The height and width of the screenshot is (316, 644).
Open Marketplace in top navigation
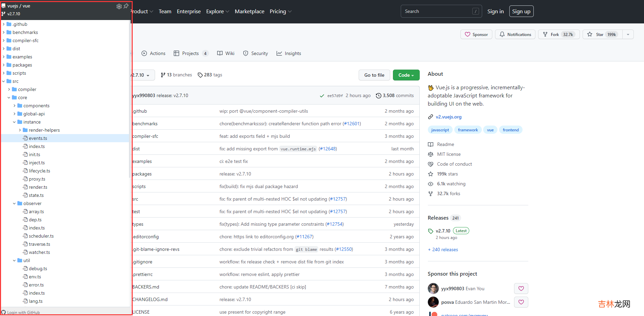[249, 12]
